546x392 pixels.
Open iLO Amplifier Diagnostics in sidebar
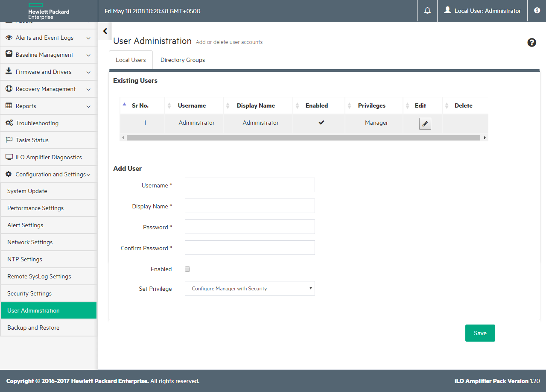point(48,157)
